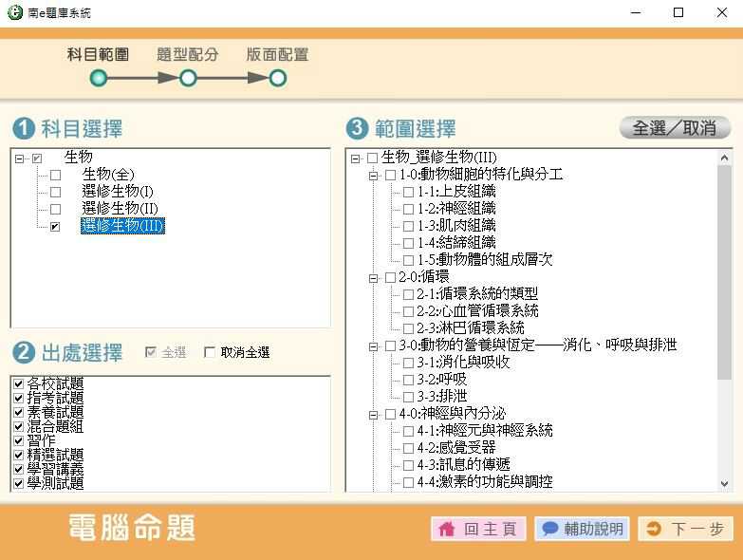The width and height of the screenshot is (743, 560).
Task: Click the 南e題庫系統 app icon in title bar
Action: (14, 12)
